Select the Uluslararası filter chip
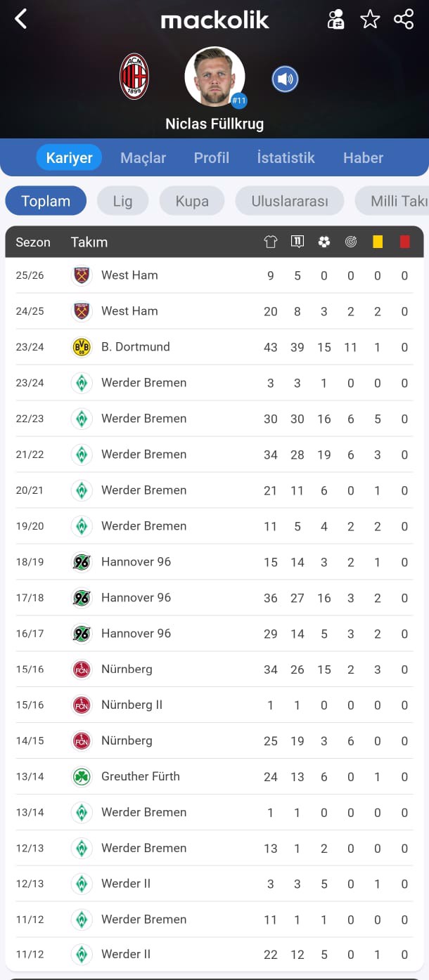This screenshot has width=429, height=980. point(290,201)
